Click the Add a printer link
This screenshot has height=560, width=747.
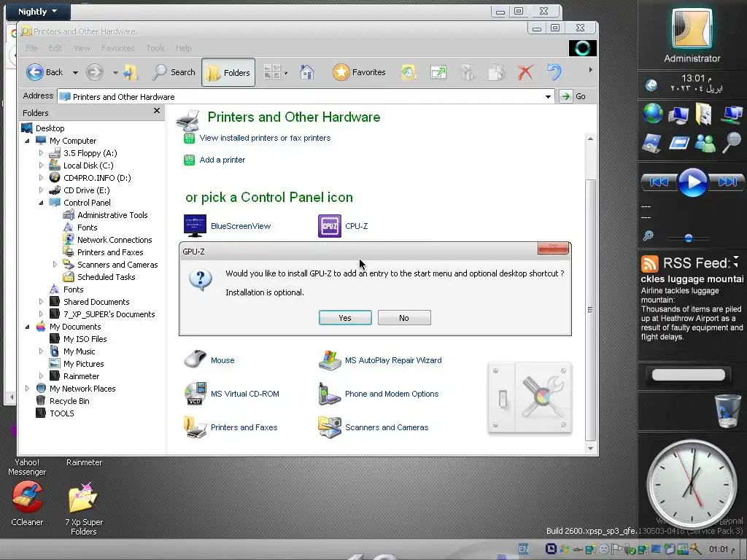[222, 160]
